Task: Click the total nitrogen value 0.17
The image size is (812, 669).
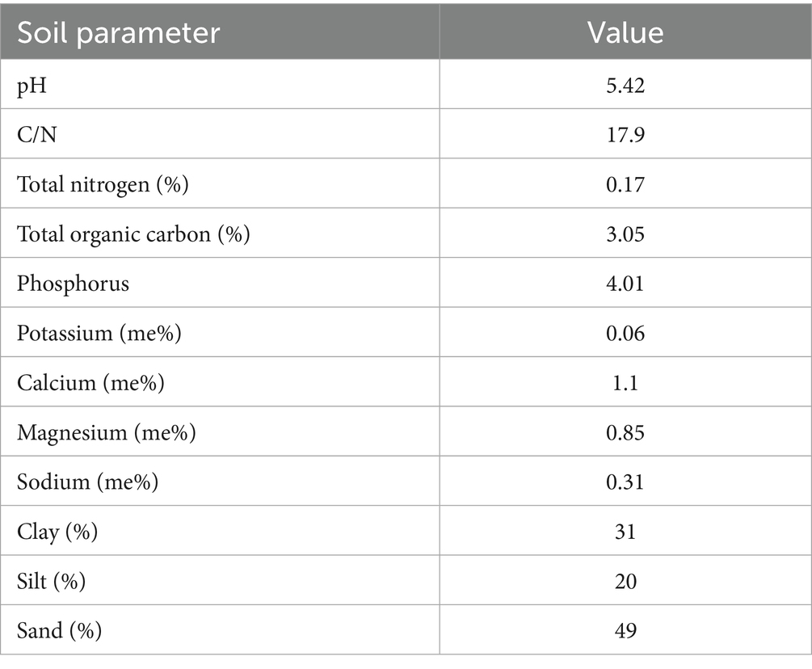Action: 625,185
